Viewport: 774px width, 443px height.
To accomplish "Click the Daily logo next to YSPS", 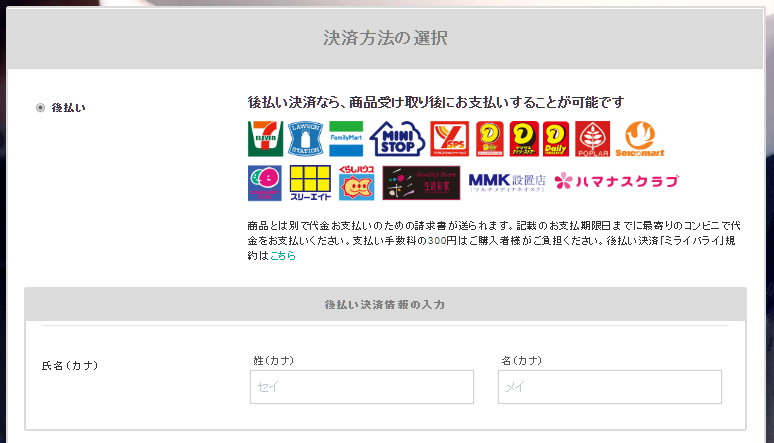I will click(490, 139).
